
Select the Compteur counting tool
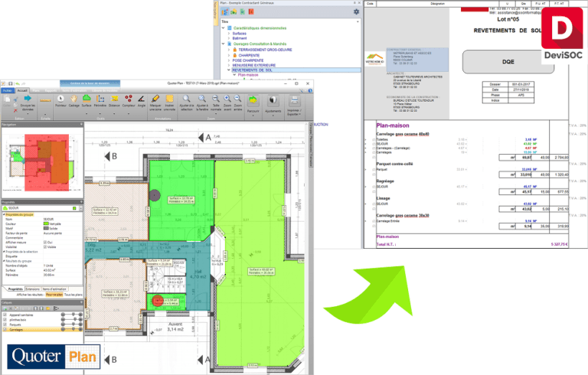129,100
